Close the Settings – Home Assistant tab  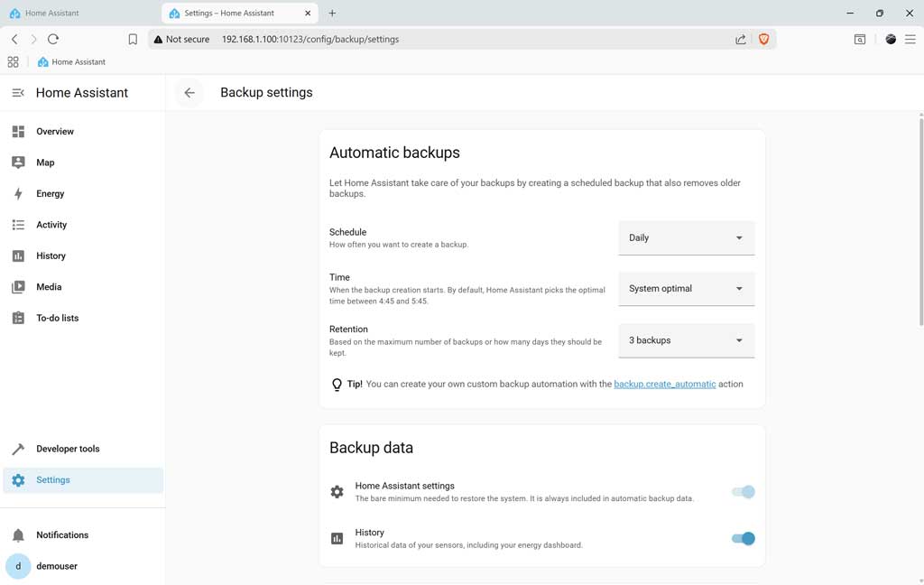(x=308, y=13)
